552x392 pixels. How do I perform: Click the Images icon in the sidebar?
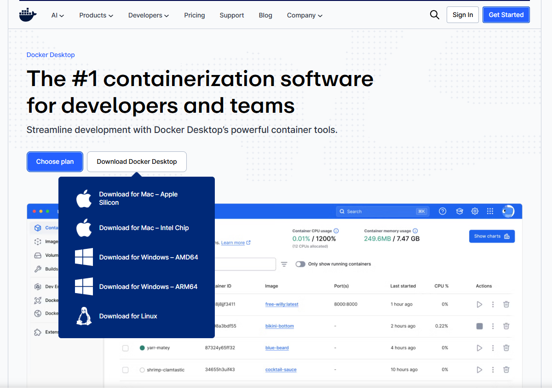click(38, 242)
